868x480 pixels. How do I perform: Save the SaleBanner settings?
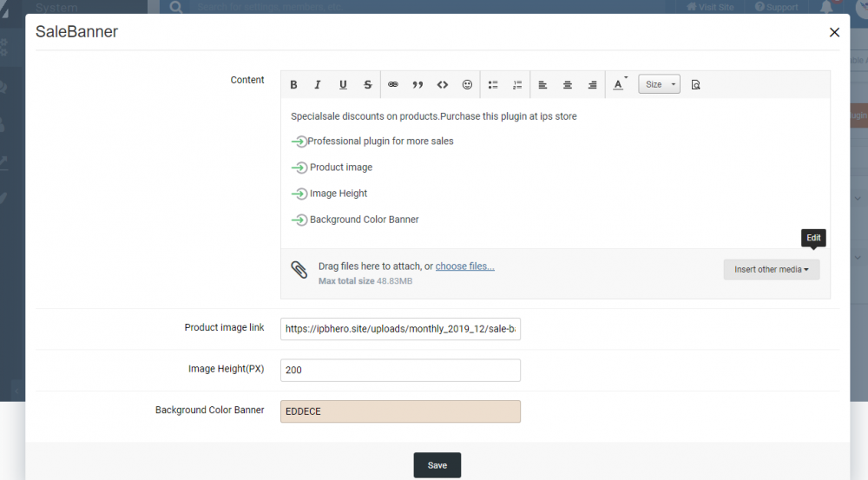(x=437, y=465)
